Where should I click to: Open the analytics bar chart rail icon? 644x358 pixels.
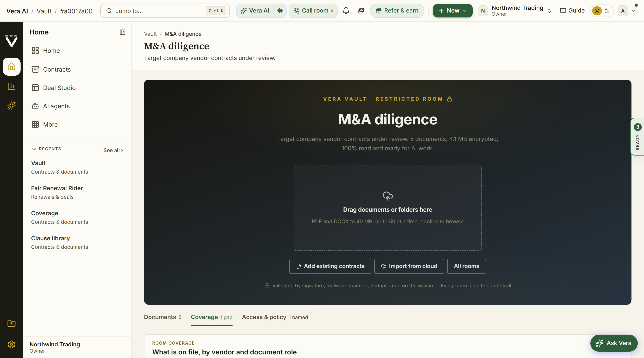(x=11, y=86)
